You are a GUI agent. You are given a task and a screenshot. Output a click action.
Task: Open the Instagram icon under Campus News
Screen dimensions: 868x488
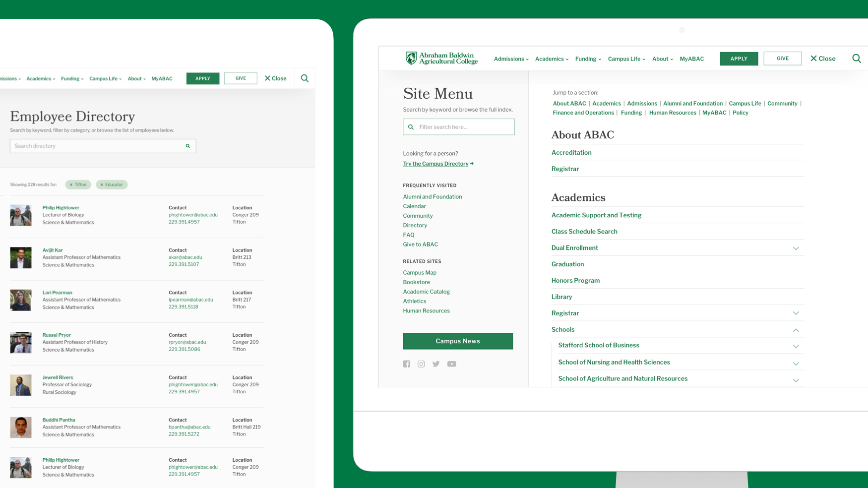point(421,364)
